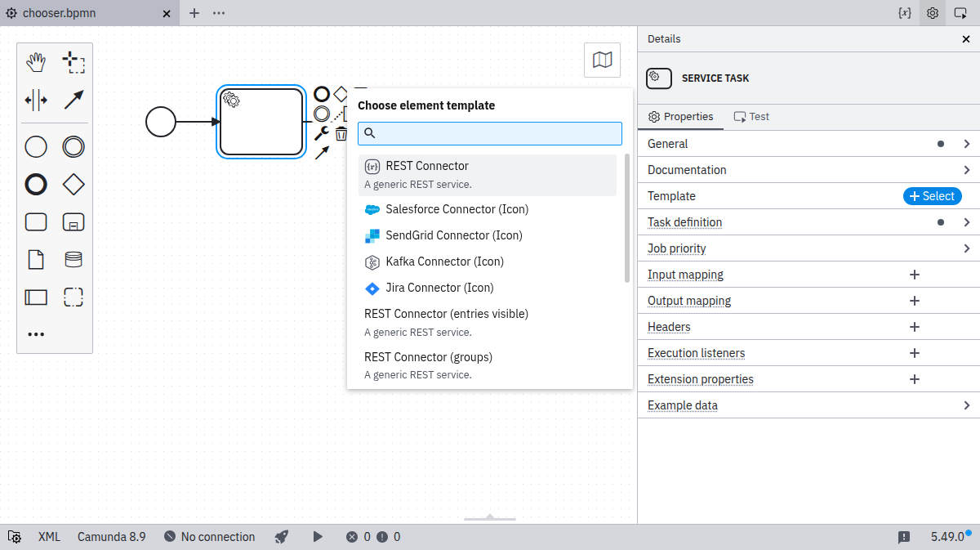Screen dimensions: 980x550
Task: Select the service task shape on canvas
Action: coord(261,122)
